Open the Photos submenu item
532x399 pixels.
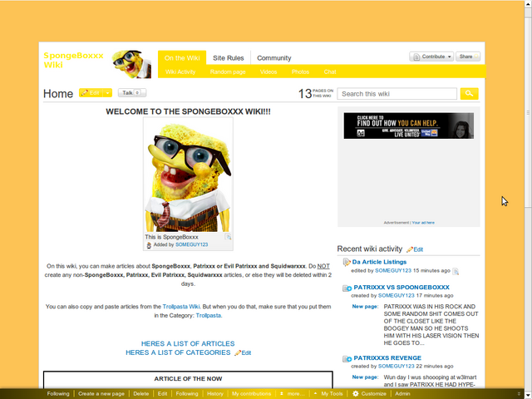(x=300, y=72)
